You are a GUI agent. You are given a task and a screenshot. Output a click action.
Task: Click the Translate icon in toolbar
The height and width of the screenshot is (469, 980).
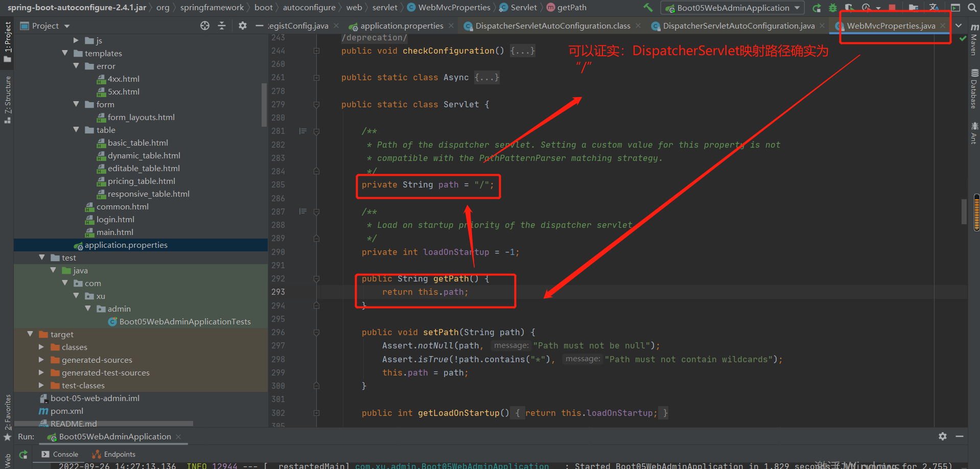point(934,8)
